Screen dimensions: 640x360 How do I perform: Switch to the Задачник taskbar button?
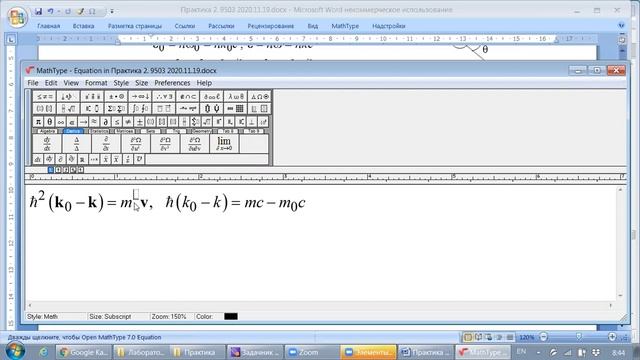pos(255,352)
